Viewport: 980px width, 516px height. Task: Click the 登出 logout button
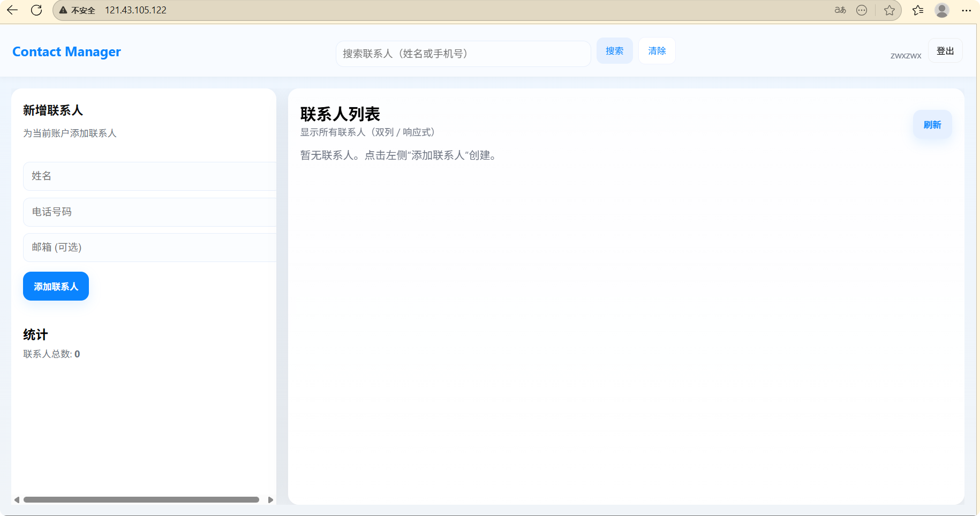tap(945, 50)
